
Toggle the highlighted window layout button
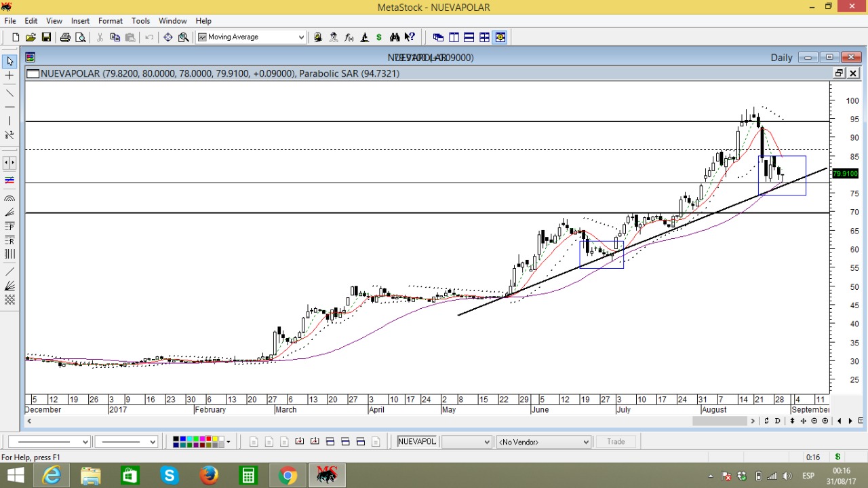click(500, 37)
